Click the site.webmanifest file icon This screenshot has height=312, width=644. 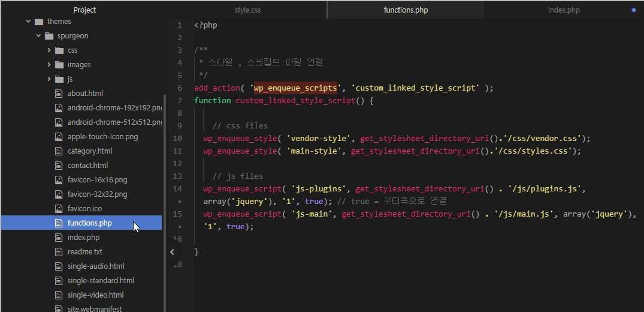point(59,309)
